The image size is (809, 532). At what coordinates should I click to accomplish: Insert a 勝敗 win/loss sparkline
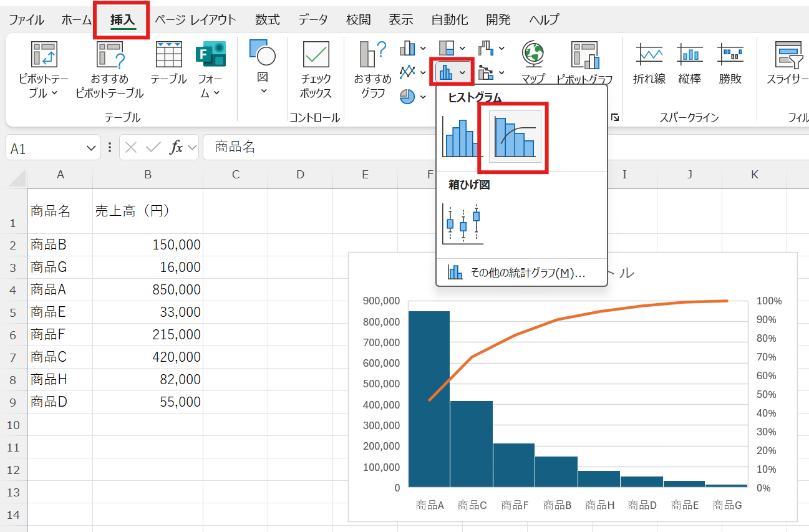tap(730, 56)
